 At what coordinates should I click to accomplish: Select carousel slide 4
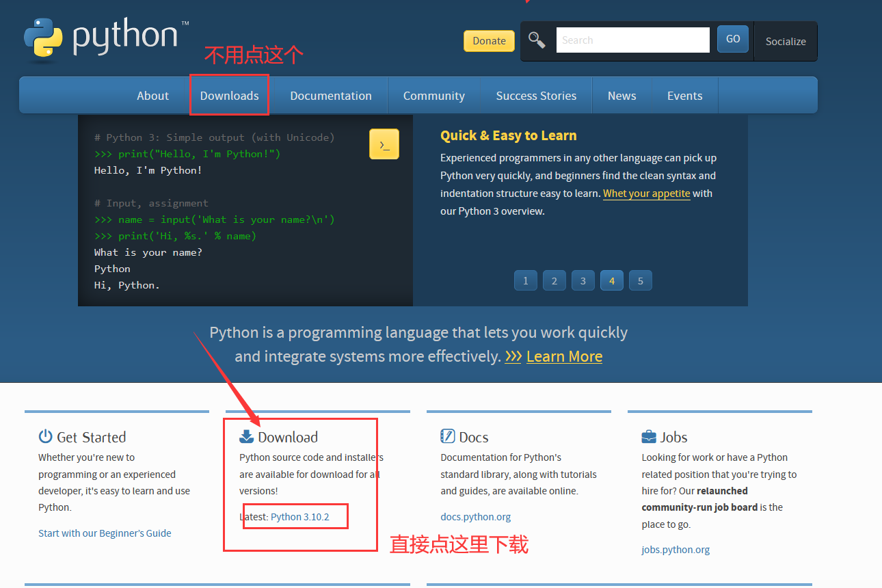coord(612,280)
